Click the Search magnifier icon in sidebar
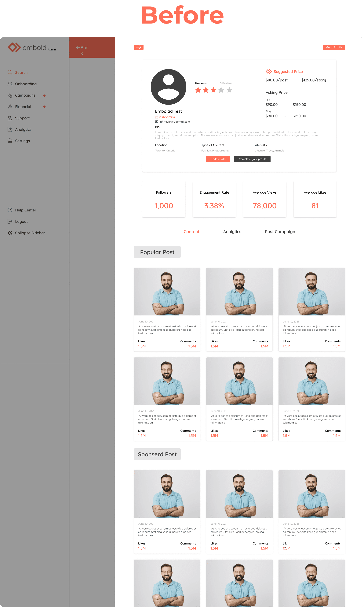Viewport: 364px width, 607px height. pos(10,73)
